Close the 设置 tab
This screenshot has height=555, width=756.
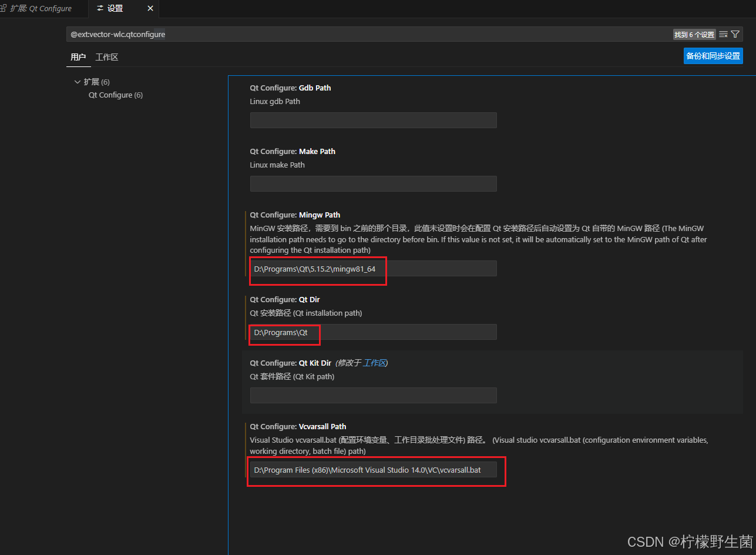(150, 9)
